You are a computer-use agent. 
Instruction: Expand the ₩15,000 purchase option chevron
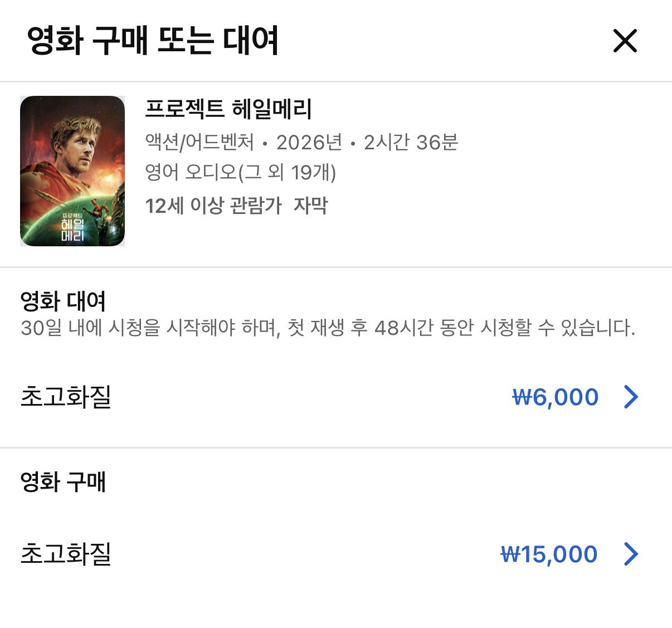(631, 554)
